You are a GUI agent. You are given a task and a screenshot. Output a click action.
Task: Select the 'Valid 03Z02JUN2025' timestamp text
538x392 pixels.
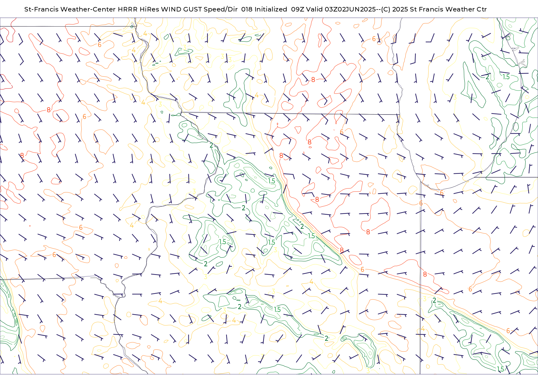[x=341, y=9]
